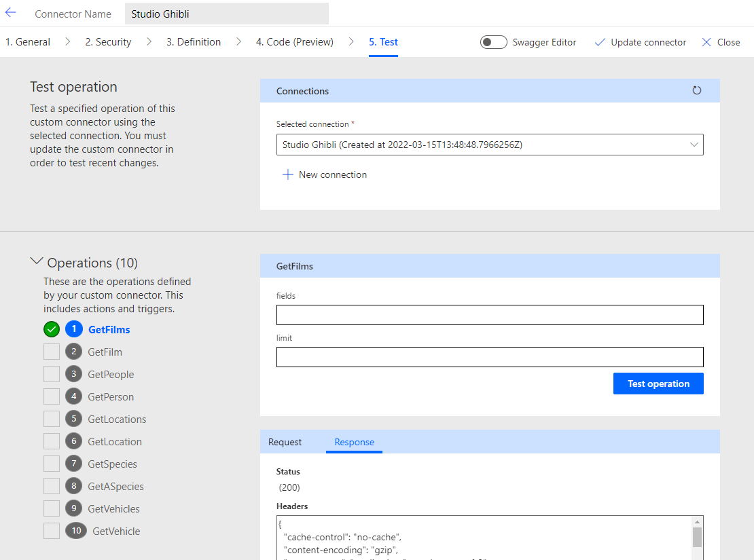
Task: Go back using the left arrow icon
Action: tap(11, 13)
